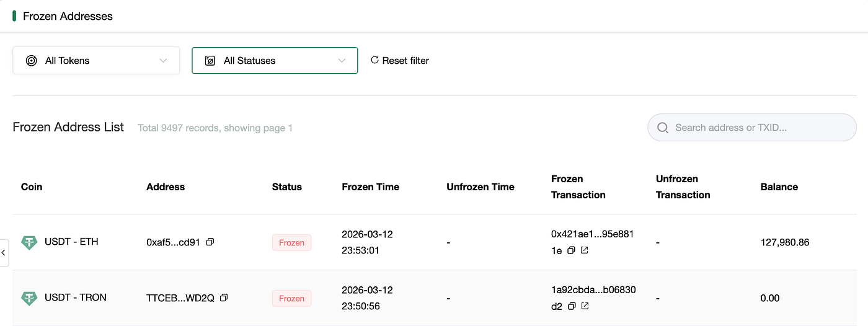Open the All Statuses dropdown
The width and height of the screenshot is (868, 326).
(275, 61)
